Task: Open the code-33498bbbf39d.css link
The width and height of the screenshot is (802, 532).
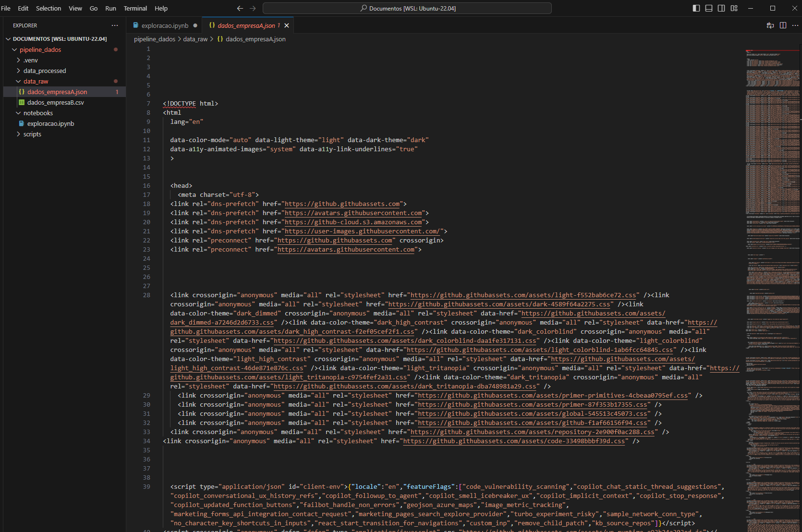Action: [514, 441]
